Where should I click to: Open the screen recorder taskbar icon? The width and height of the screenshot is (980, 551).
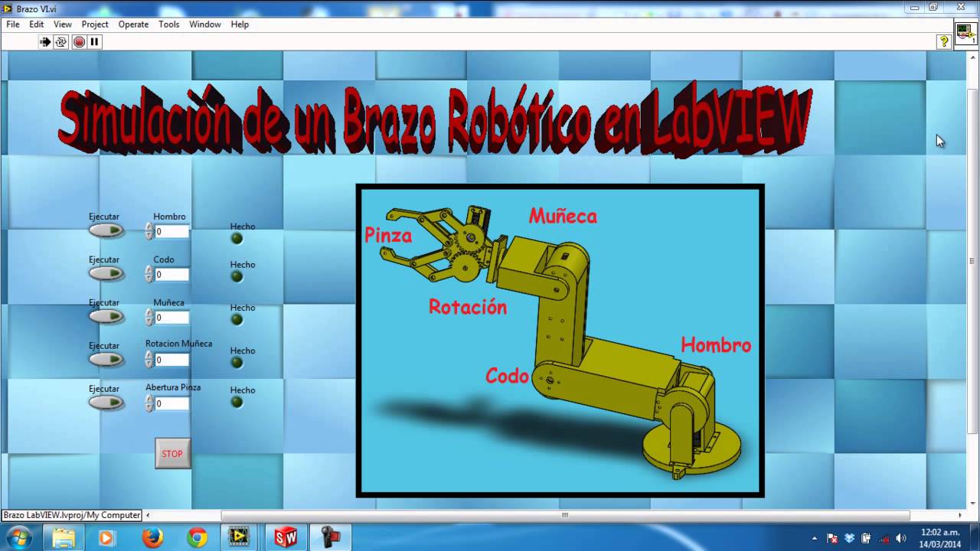click(x=332, y=538)
